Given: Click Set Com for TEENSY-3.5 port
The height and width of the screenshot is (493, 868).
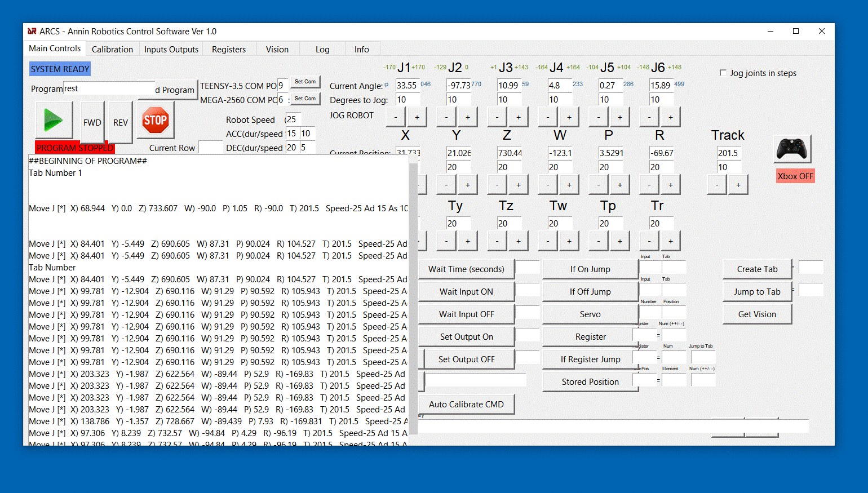Looking at the screenshot, I should [305, 82].
